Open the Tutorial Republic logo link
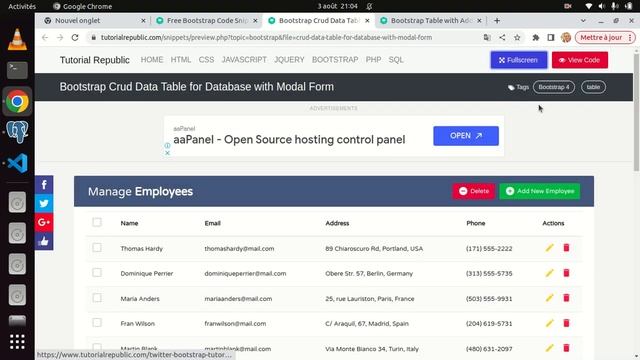 coord(95,60)
